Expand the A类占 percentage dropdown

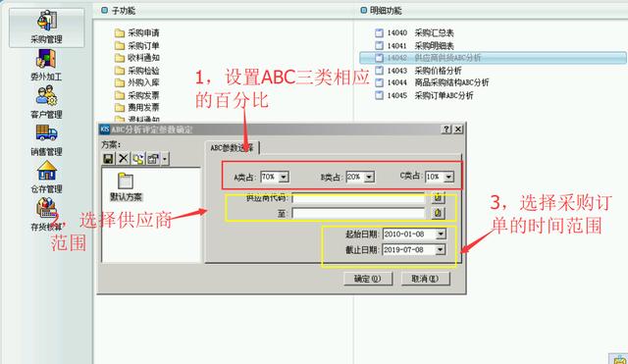284,177
